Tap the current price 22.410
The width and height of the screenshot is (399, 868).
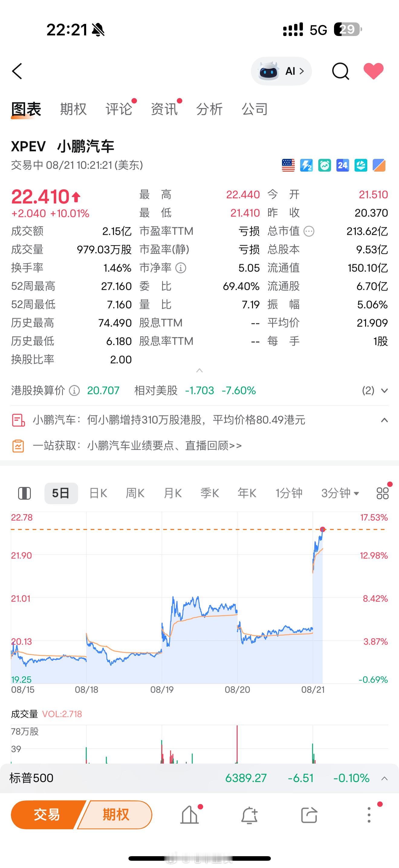(41, 196)
